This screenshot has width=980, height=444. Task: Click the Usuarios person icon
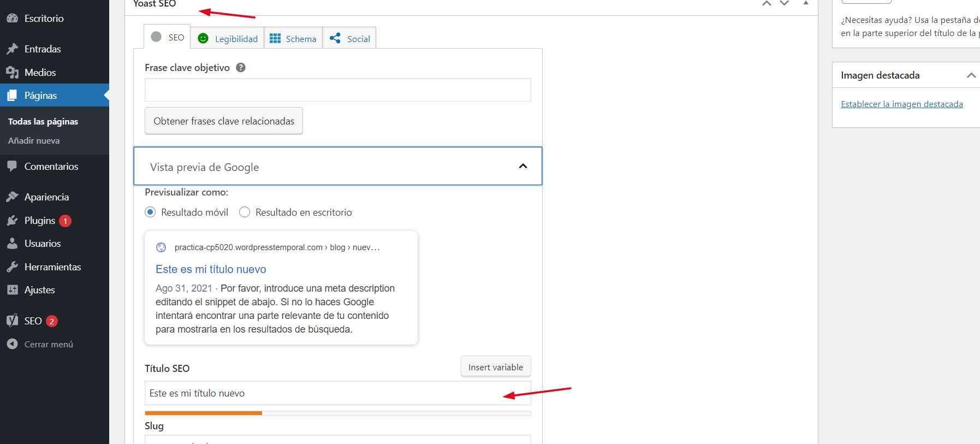(12, 244)
